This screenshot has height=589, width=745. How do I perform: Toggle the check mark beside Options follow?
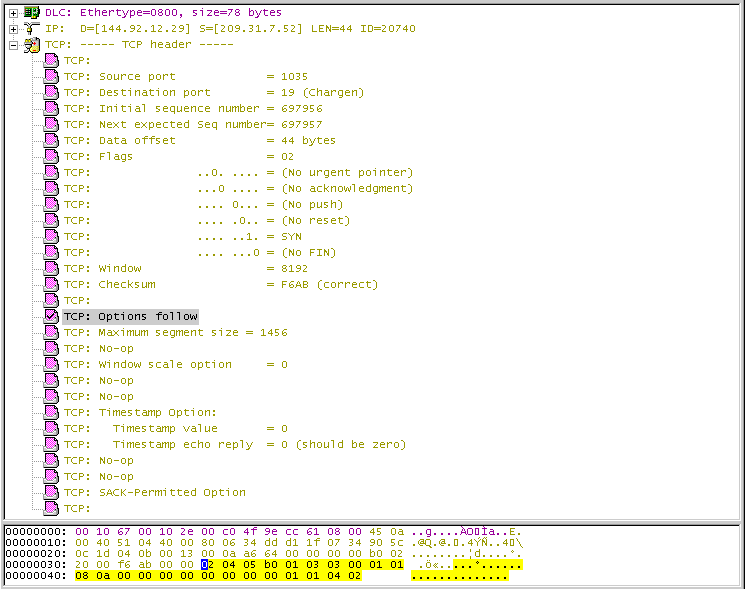pyautogui.click(x=51, y=316)
